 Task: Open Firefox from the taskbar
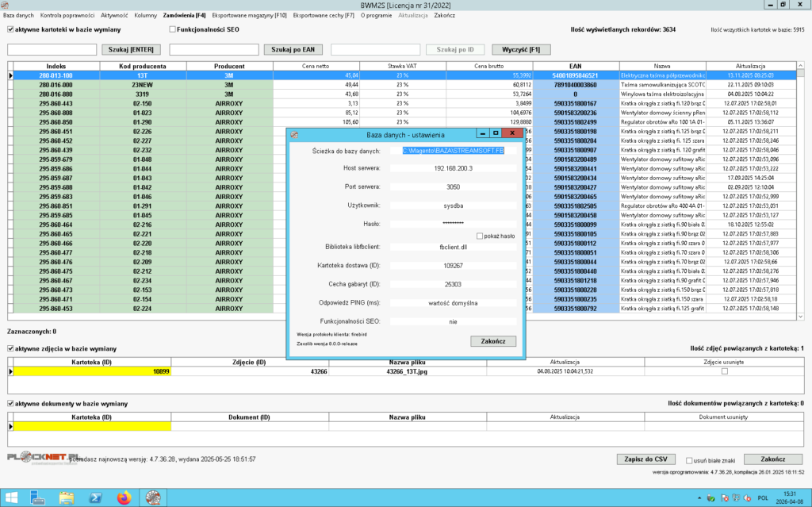(x=123, y=497)
